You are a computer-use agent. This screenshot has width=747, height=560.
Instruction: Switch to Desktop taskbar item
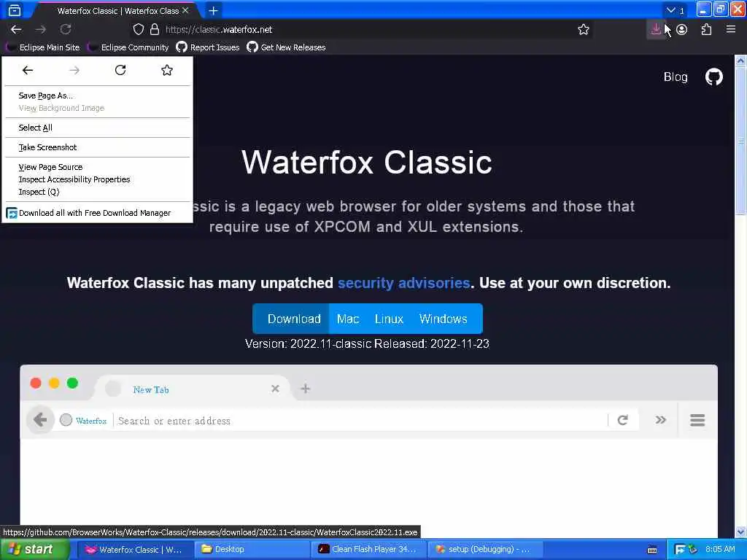252,550
